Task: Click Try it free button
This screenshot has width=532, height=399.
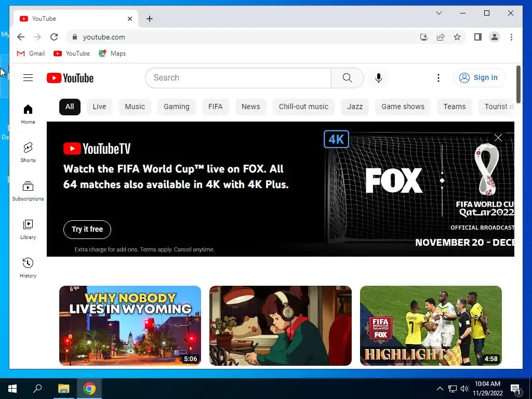Action: point(87,229)
